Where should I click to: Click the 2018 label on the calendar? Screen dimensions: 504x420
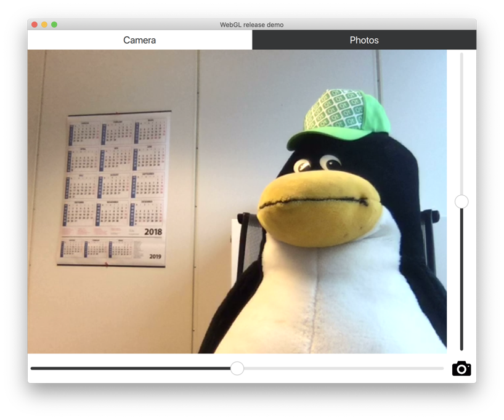(x=153, y=232)
